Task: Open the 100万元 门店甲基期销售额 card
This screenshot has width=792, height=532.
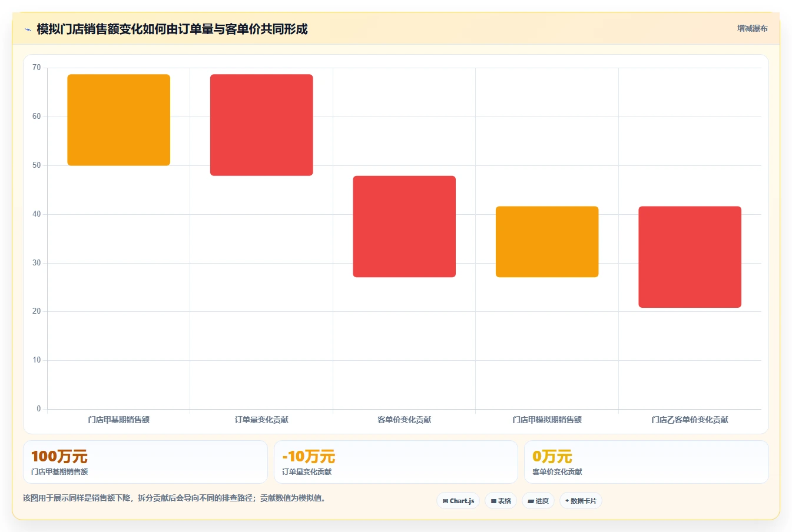Action: pyautogui.click(x=145, y=462)
